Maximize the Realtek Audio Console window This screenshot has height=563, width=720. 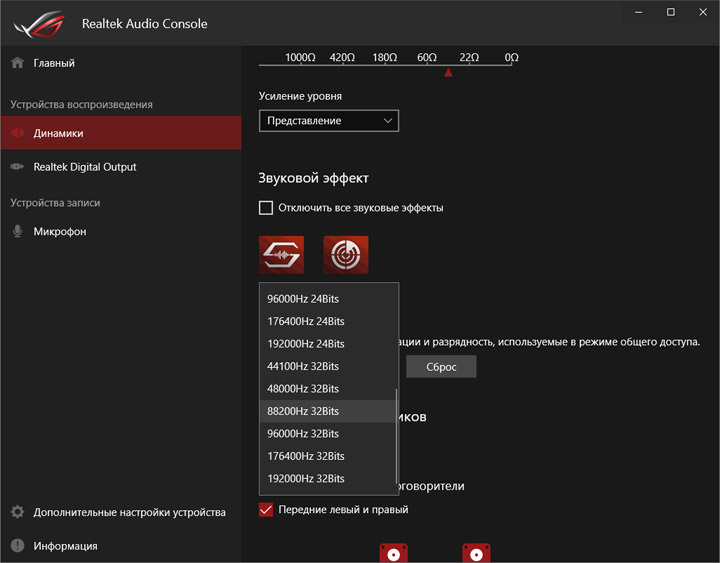tap(671, 12)
